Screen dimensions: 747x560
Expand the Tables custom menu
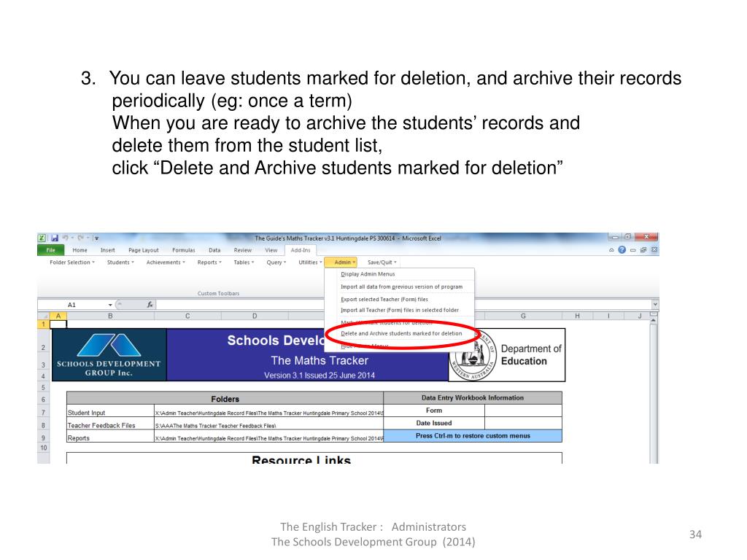click(x=244, y=262)
